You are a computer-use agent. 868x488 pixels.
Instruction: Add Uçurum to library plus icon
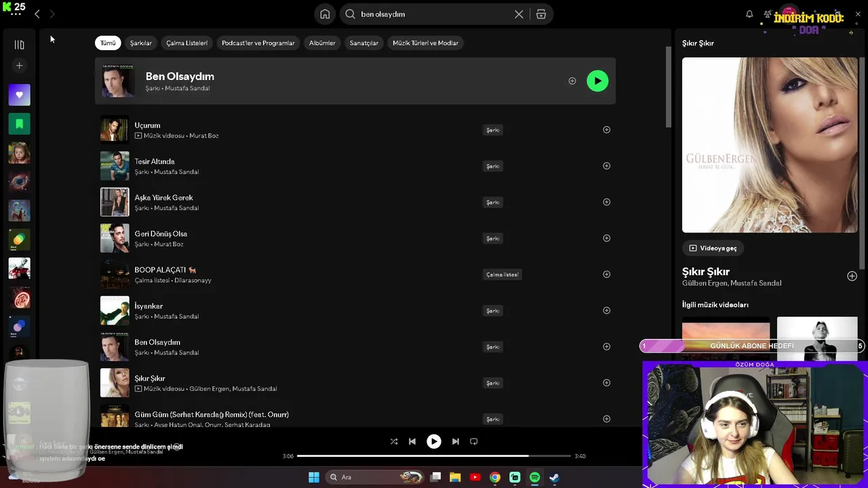606,130
